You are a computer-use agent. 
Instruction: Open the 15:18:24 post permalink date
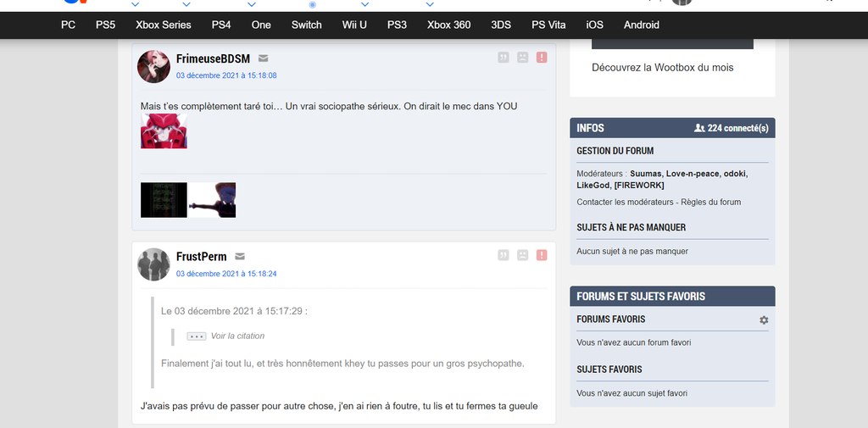tap(226, 274)
